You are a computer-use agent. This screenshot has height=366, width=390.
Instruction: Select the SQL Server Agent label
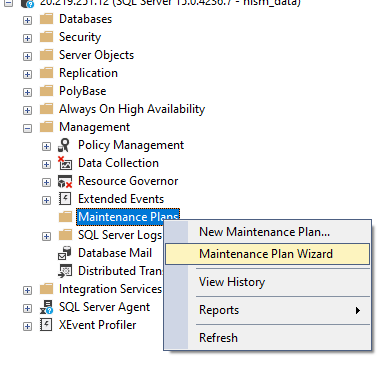[104, 307]
